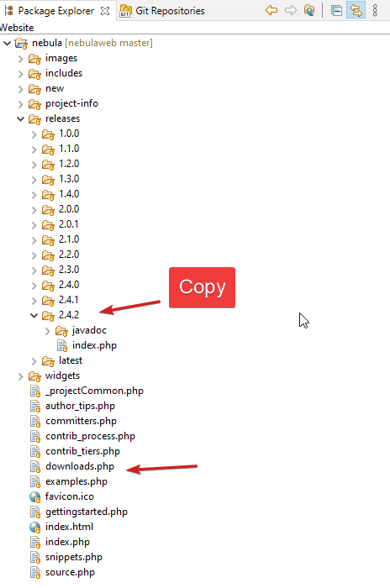The height and width of the screenshot is (588, 390).
Task: Select the downloads.php file
Action: [80, 466]
